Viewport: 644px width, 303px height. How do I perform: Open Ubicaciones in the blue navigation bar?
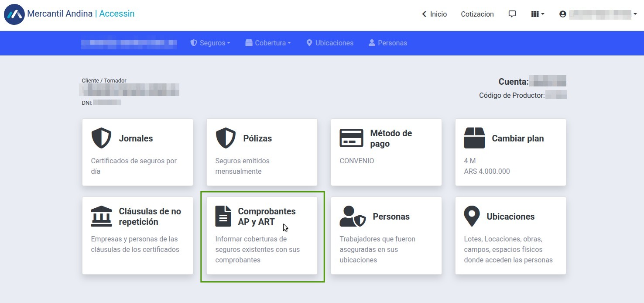(x=330, y=43)
